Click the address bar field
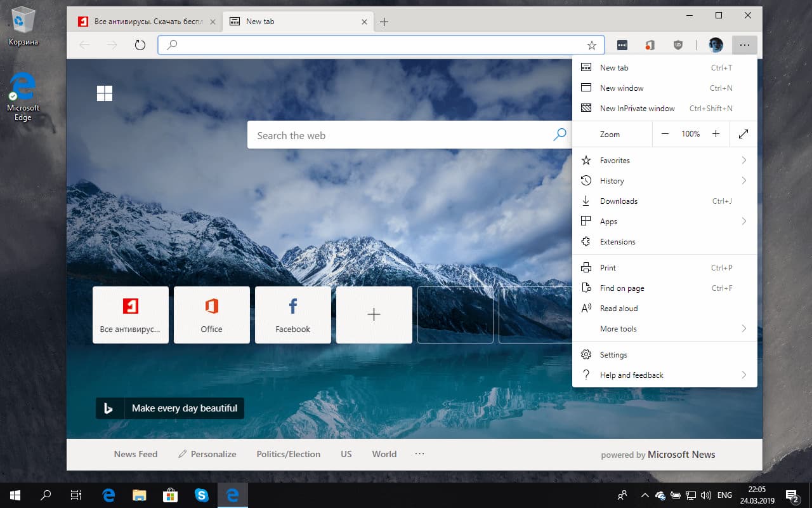The height and width of the screenshot is (508, 812). (381, 45)
